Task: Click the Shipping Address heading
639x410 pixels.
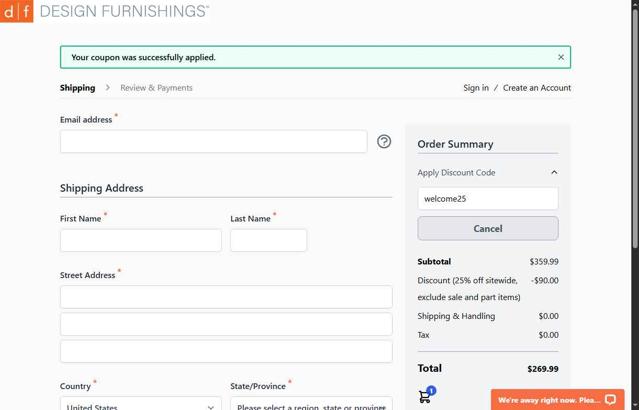Action: tap(101, 188)
